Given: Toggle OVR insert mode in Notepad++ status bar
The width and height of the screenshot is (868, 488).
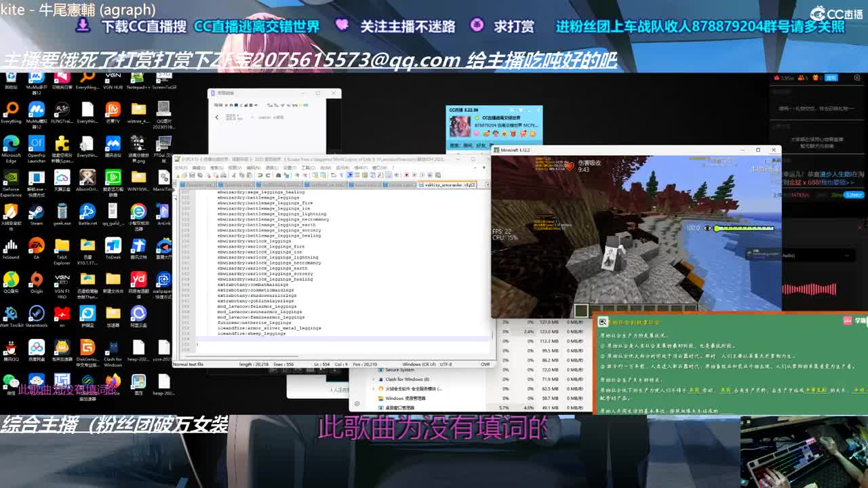Looking at the screenshot, I should click(485, 364).
